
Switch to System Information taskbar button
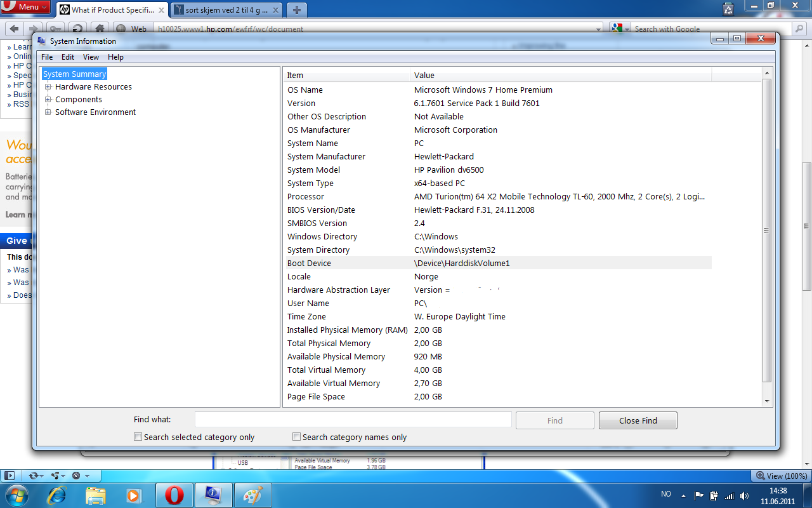(x=213, y=495)
